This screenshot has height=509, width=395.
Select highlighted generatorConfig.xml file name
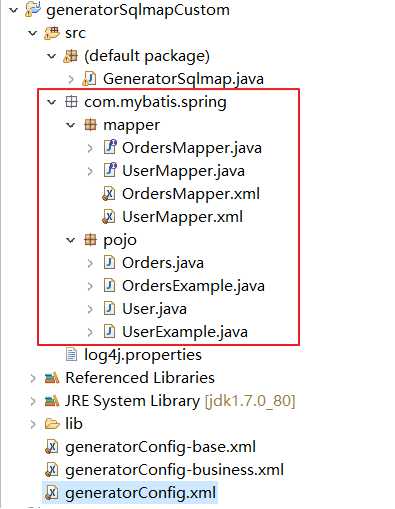141,493
